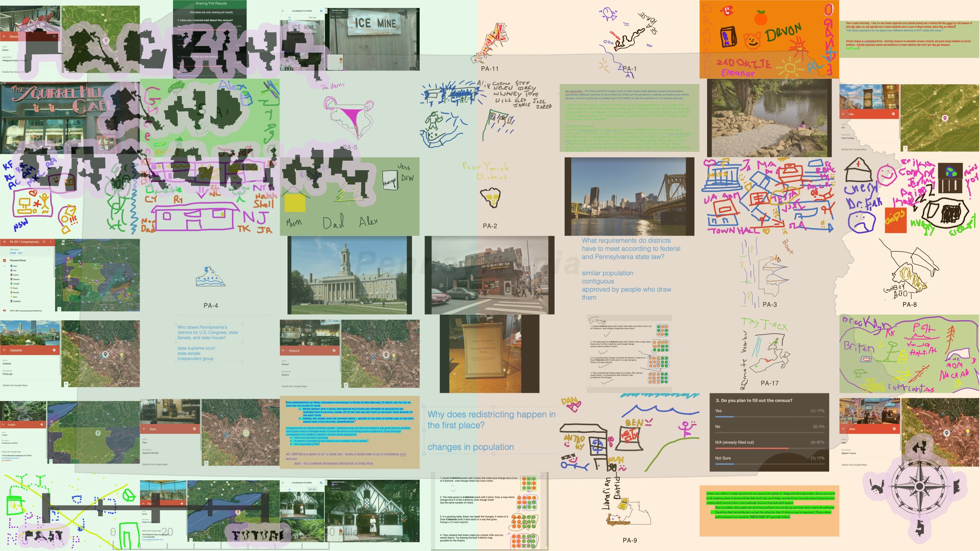The height and width of the screenshot is (551, 980).
Task: Click the back arrow on the Alix card
Action: click(x=843, y=114)
